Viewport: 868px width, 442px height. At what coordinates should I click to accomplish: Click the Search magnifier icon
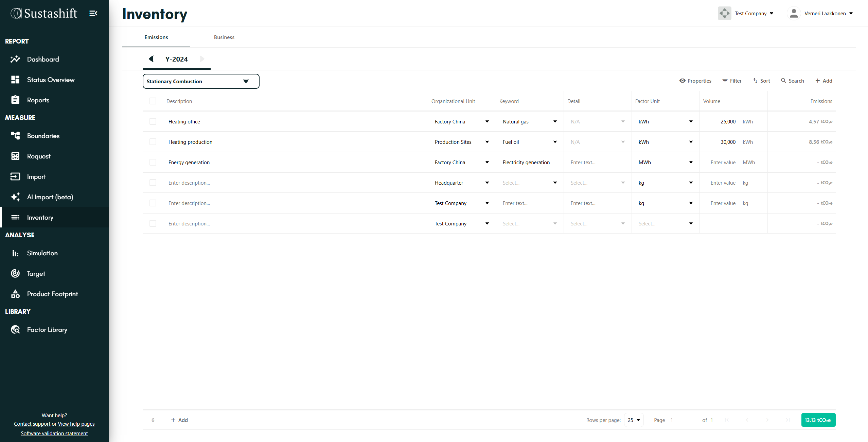coord(783,81)
